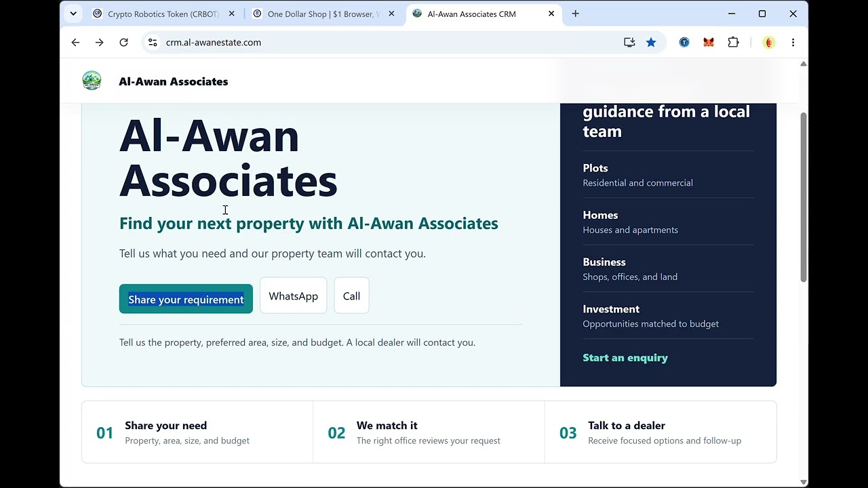
Task: Click the 'We match it' step title
Action: (x=387, y=426)
